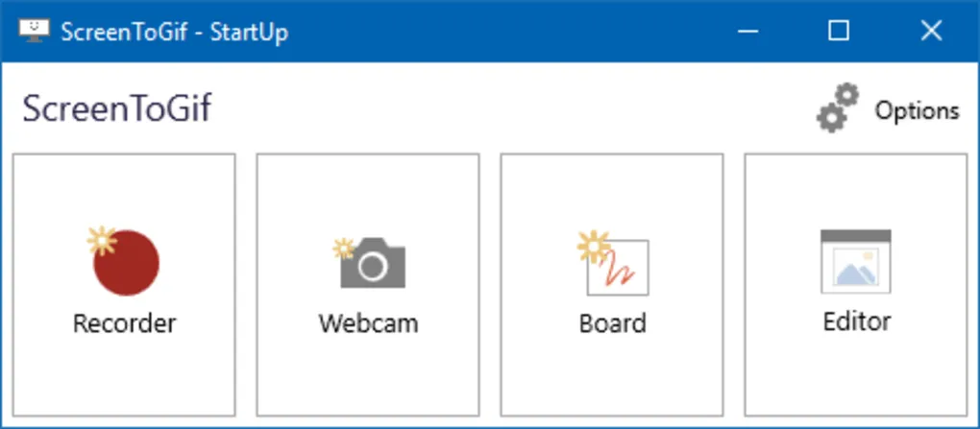Click the sparkle star on the Recorder icon
The width and height of the screenshot is (980, 429).
click(x=100, y=240)
